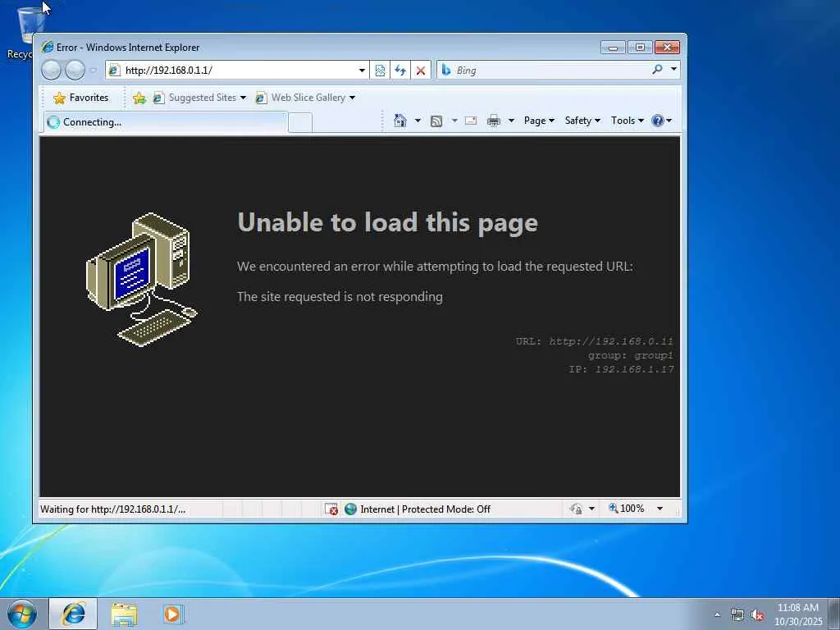Open Suggested Sites in the favorites bar
840x630 pixels.
pyautogui.click(x=199, y=98)
